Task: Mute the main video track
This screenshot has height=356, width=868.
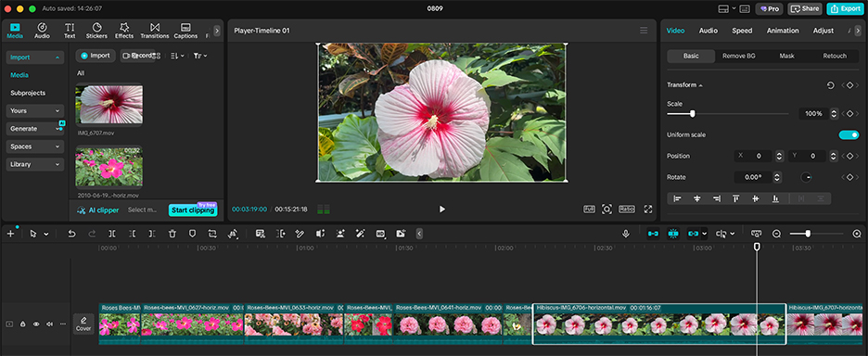Action: (49, 324)
